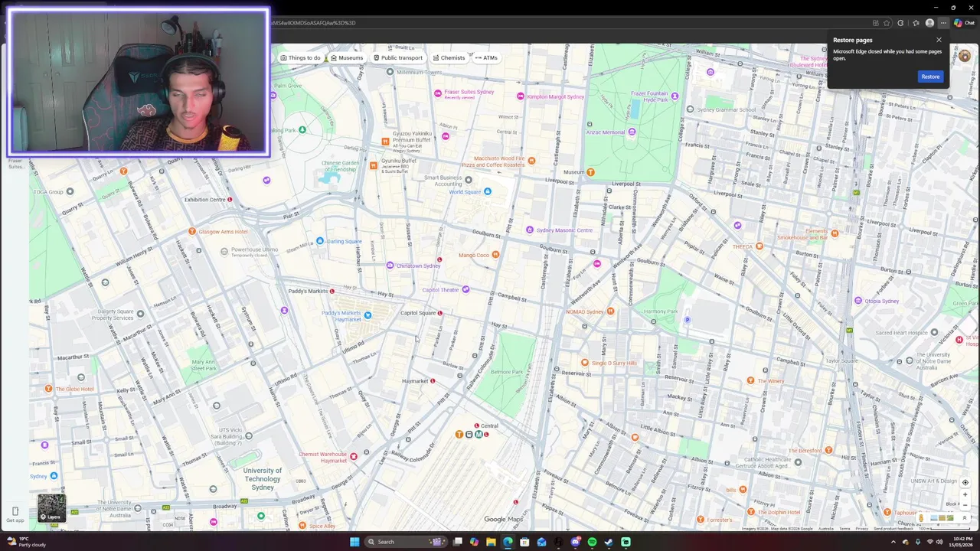Select the Public transport filter chip
The image size is (980, 551).
397,57
